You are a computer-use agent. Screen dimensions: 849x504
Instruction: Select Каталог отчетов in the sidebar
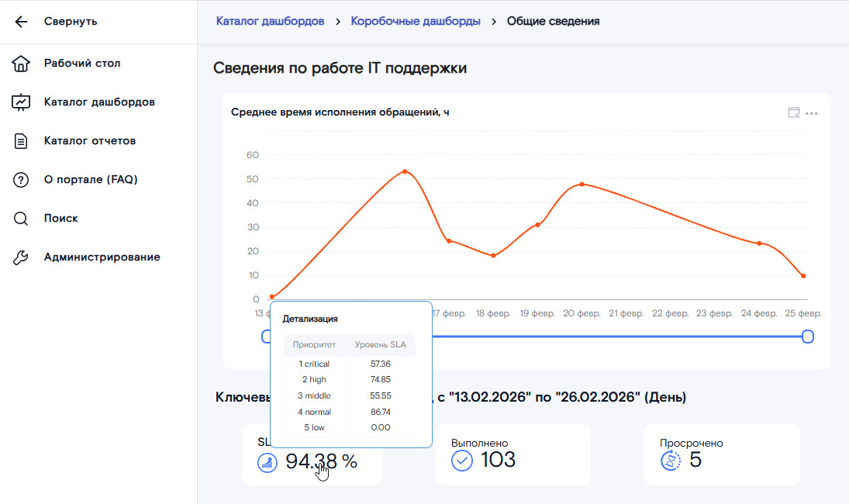pos(90,141)
